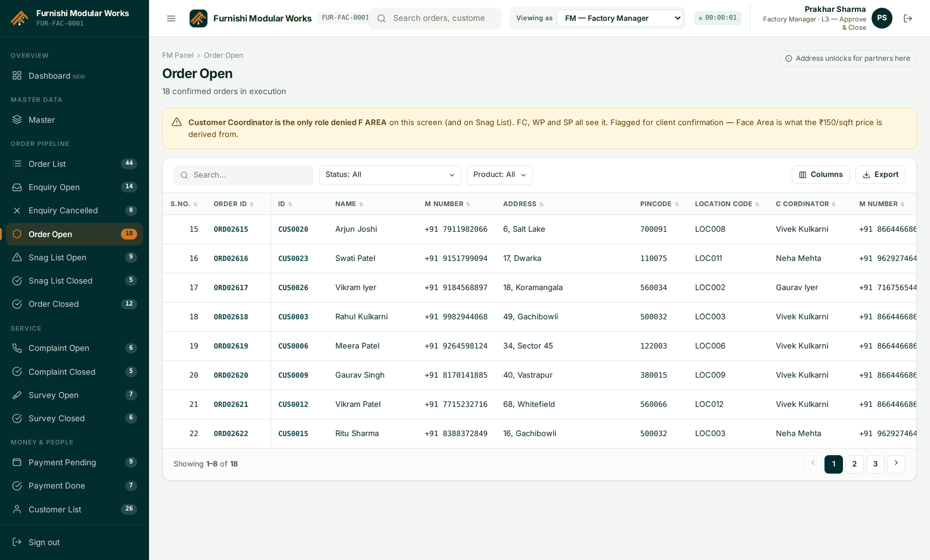
Task: Click location code LOC011
Action: click(708, 258)
